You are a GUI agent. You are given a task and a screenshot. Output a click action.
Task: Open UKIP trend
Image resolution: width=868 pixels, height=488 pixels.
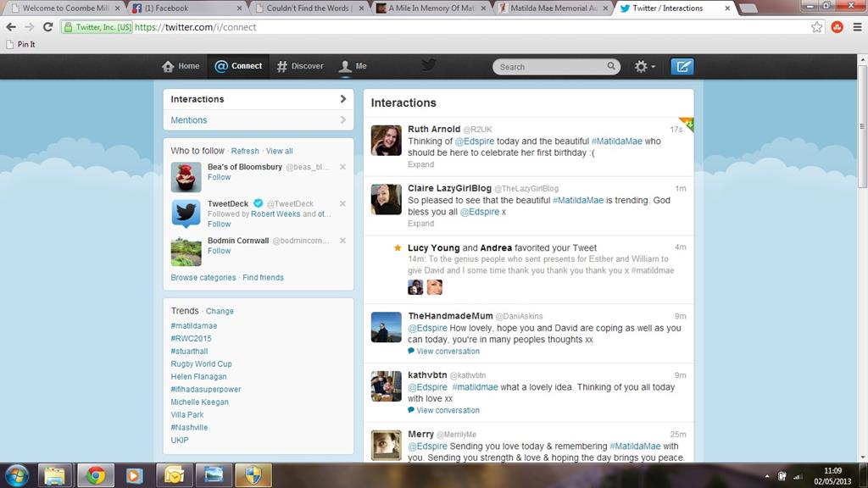(x=180, y=441)
